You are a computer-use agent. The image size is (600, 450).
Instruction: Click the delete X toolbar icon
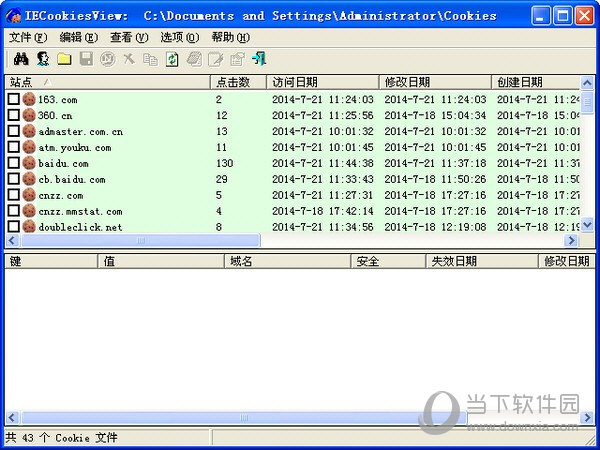(x=129, y=59)
